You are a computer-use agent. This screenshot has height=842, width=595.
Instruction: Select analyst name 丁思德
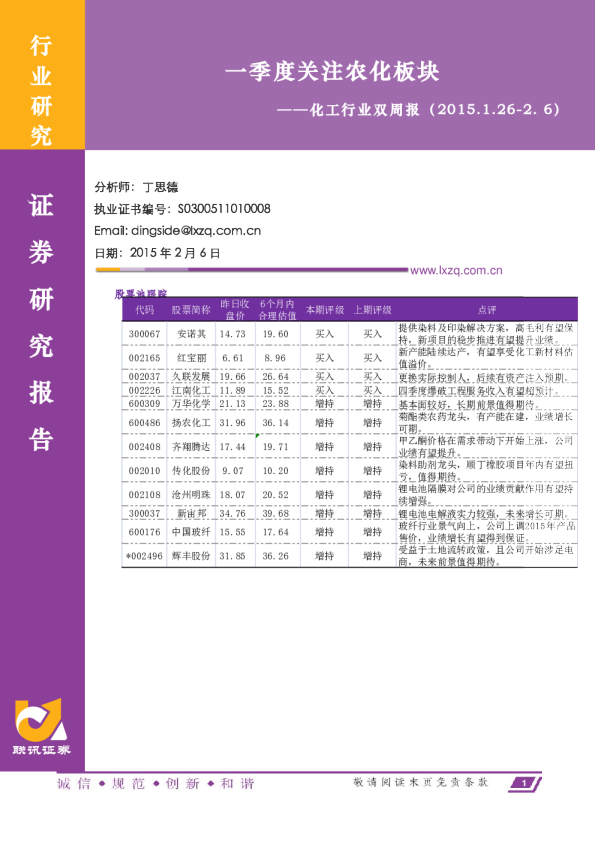(160, 187)
